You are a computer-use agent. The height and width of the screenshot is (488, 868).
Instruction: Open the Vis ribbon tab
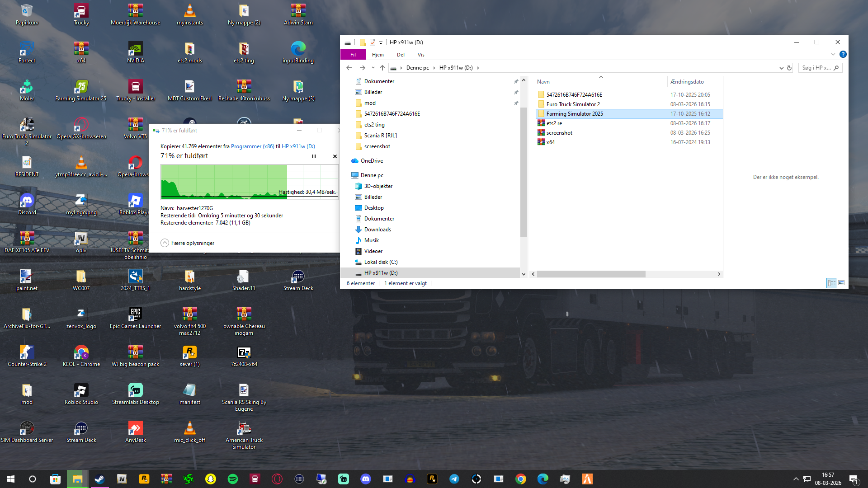point(421,55)
